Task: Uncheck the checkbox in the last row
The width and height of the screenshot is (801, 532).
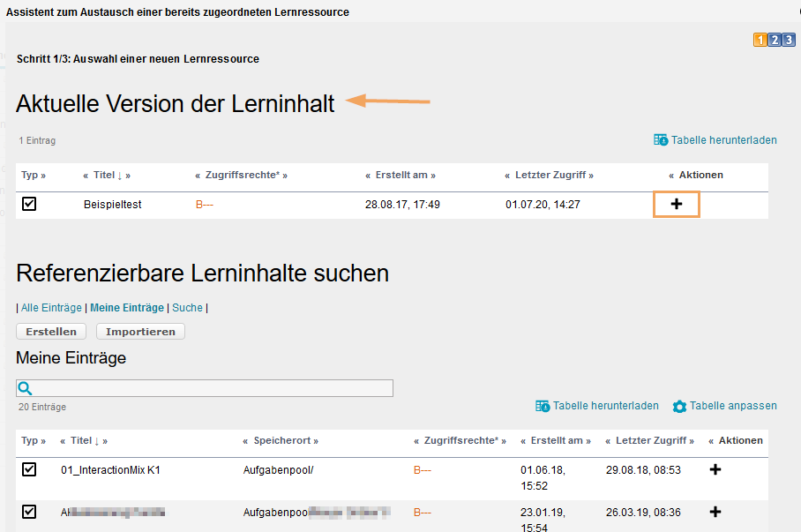Action: coord(29,512)
